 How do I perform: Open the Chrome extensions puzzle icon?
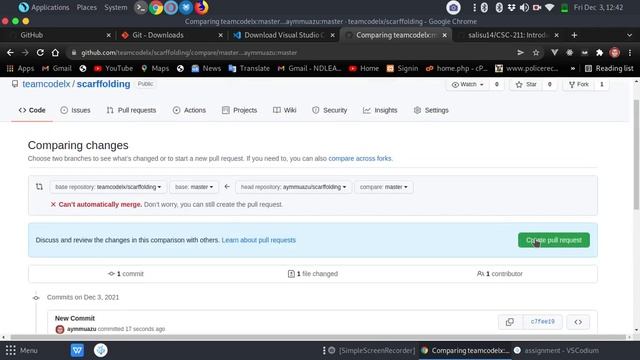[600, 53]
